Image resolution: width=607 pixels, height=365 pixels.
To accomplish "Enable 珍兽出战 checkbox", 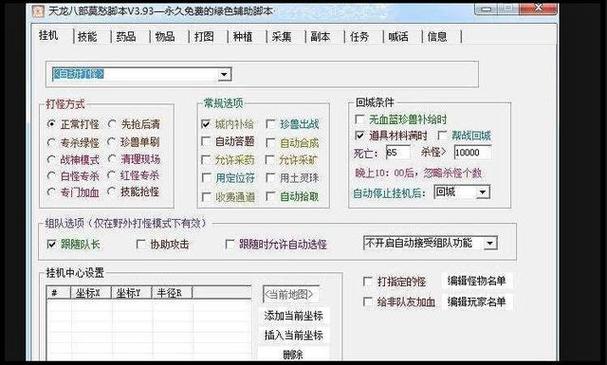I will (x=271, y=124).
